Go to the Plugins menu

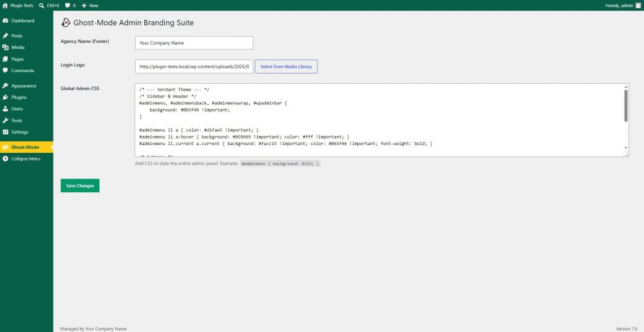[x=26, y=97]
